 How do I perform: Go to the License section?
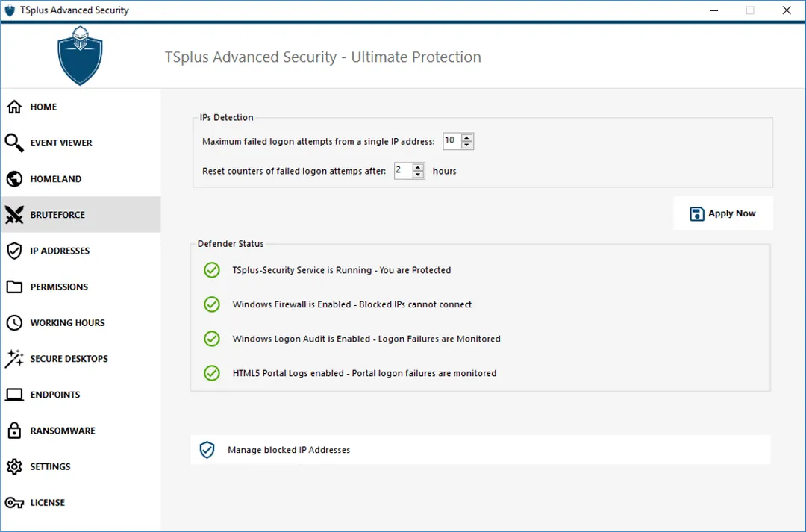[47, 503]
